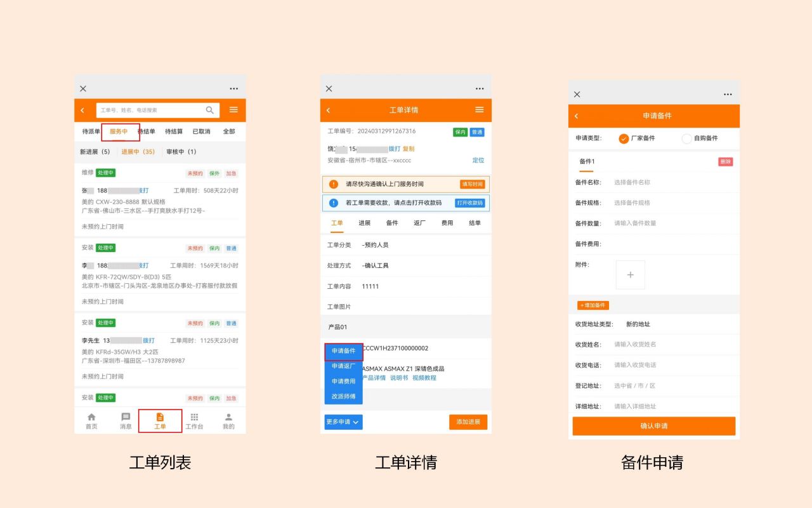Tap the 我的 profile icon in the bottom navigation
Viewport: 812px width, 508px height.
pyautogui.click(x=228, y=417)
